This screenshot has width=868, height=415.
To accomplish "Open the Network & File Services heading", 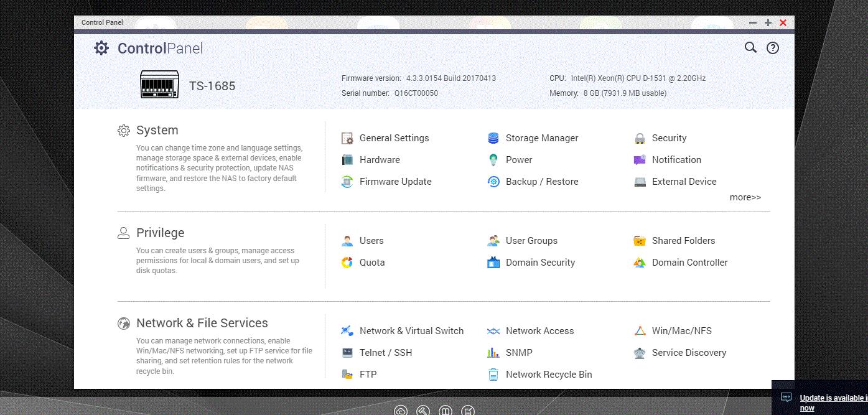I will pyautogui.click(x=202, y=323).
